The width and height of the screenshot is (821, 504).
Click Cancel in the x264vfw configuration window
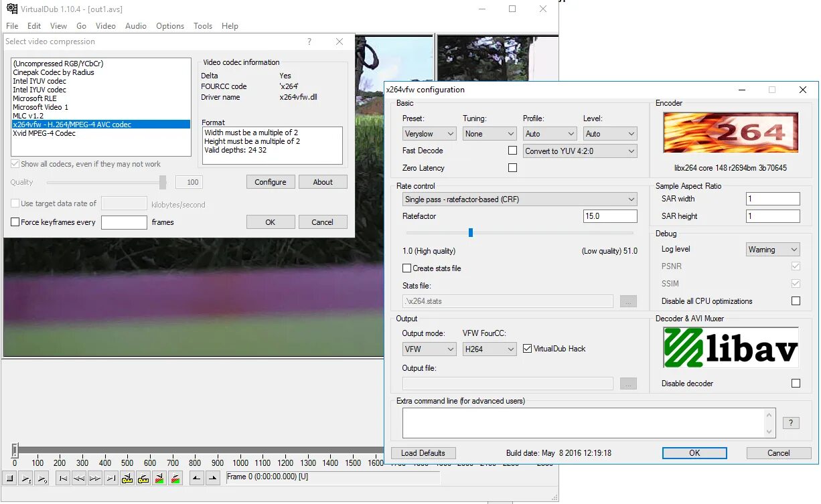[x=779, y=453]
